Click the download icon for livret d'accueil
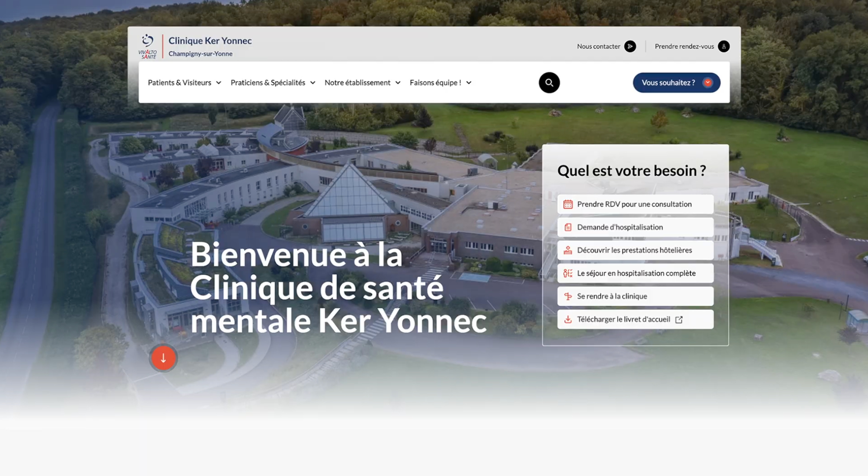Image resolution: width=868 pixels, height=476 pixels. coord(568,319)
